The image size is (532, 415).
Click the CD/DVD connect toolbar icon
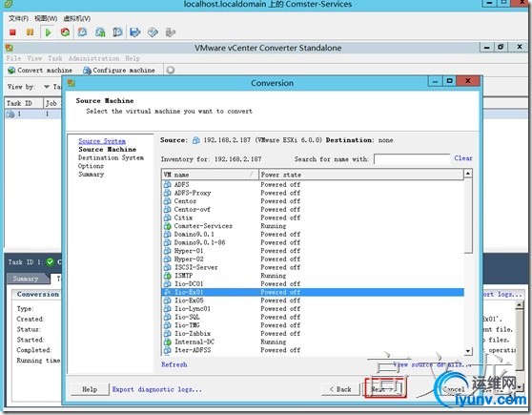tap(153, 32)
